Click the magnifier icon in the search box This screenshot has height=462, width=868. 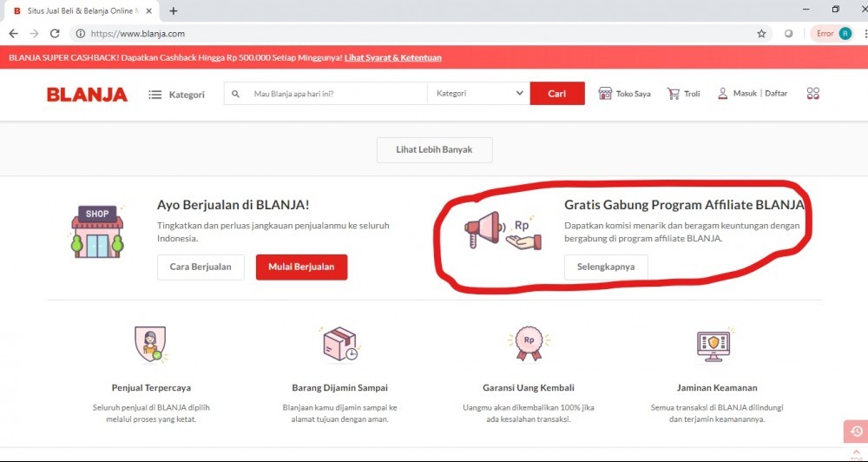pyautogui.click(x=235, y=94)
